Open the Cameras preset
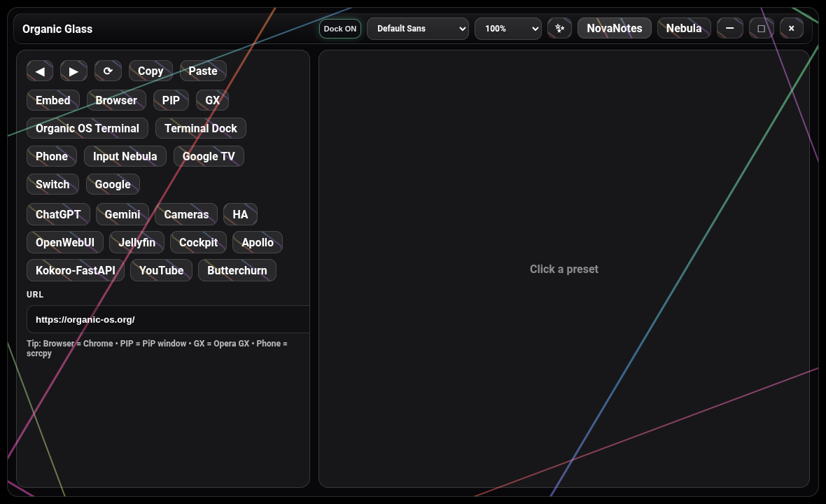This screenshot has width=826, height=504. (x=186, y=214)
